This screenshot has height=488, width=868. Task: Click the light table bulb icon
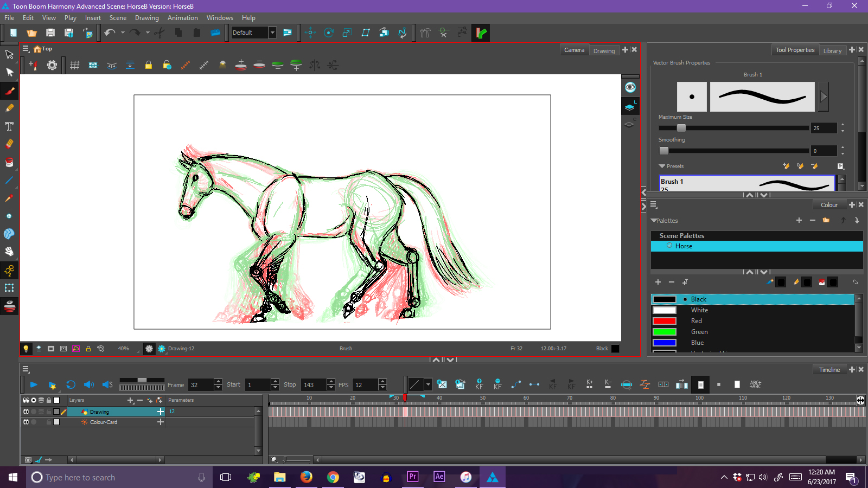click(x=25, y=349)
